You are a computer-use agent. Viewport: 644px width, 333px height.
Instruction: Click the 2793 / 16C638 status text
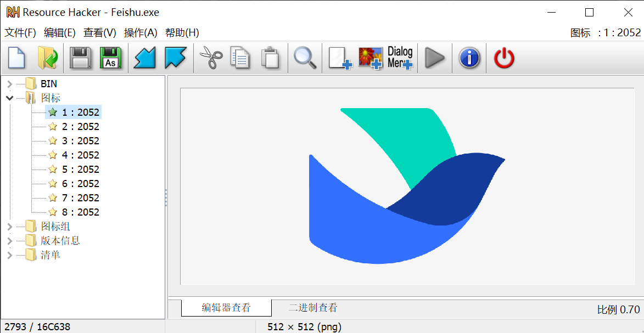37,328
